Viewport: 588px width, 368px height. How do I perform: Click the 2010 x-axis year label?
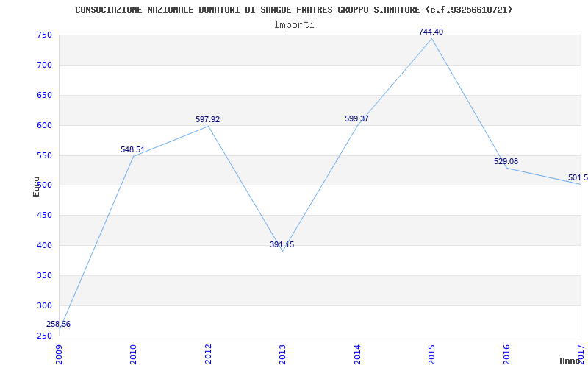[134, 355]
